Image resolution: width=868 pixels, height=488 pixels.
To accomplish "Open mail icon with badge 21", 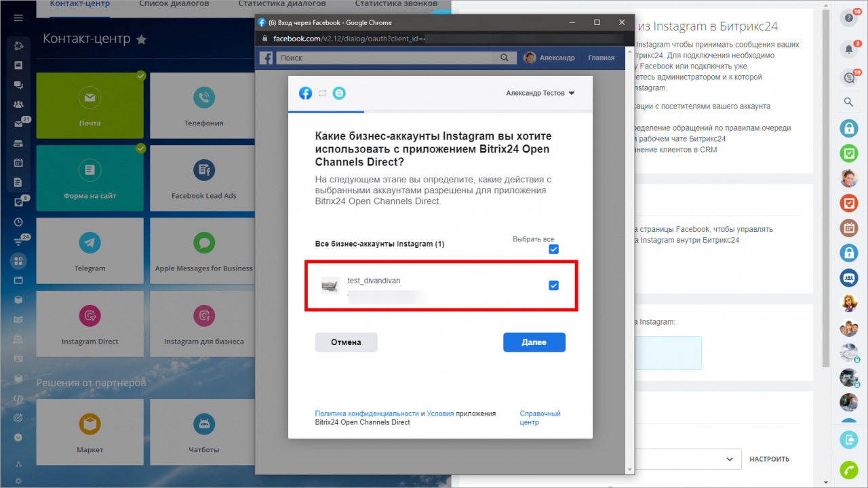I will click(x=18, y=124).
